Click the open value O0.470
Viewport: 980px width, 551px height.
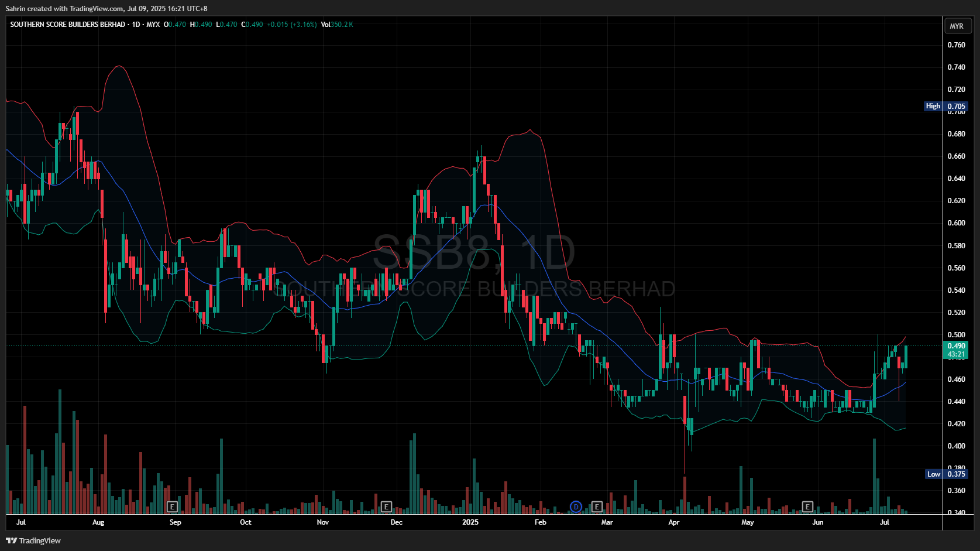point(175,25)
